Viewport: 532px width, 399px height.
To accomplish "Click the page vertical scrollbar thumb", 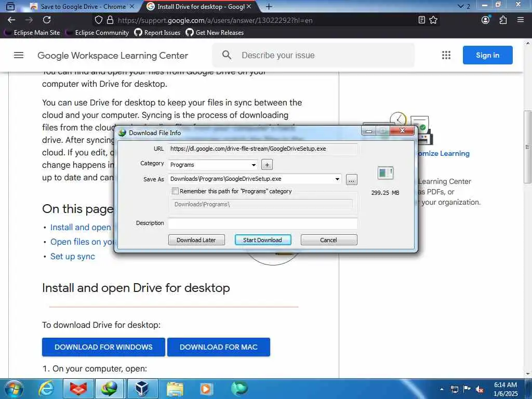I will coord(527,147).
